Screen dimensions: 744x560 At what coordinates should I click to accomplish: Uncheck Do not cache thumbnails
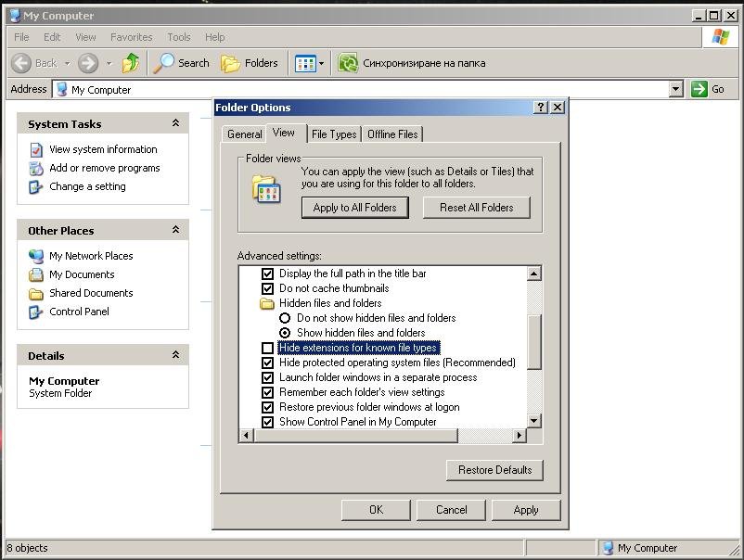coord(267,288)
